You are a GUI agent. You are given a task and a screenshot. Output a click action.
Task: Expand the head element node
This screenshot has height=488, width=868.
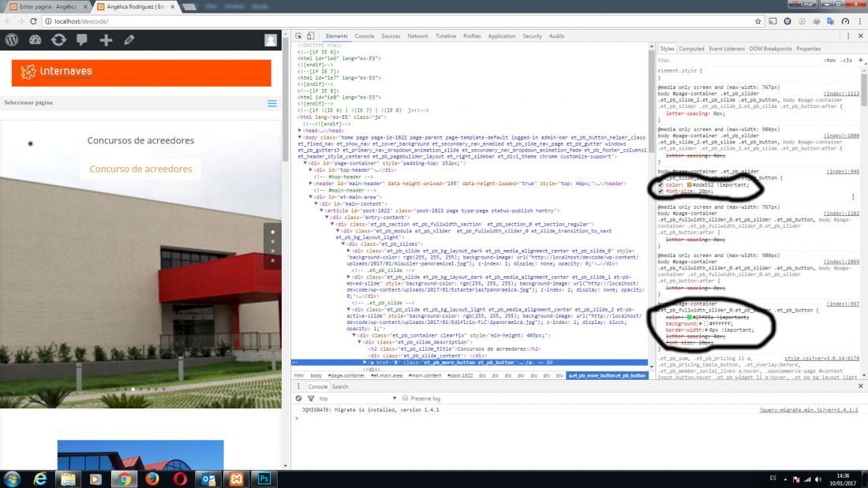click(300, 131)
